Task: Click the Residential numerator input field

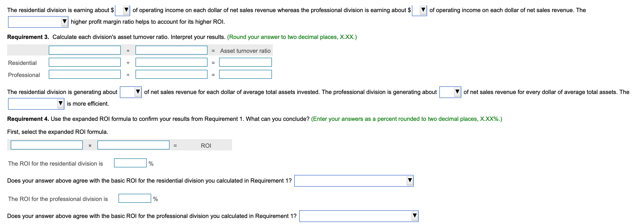Action: click(x=85, y=62)
